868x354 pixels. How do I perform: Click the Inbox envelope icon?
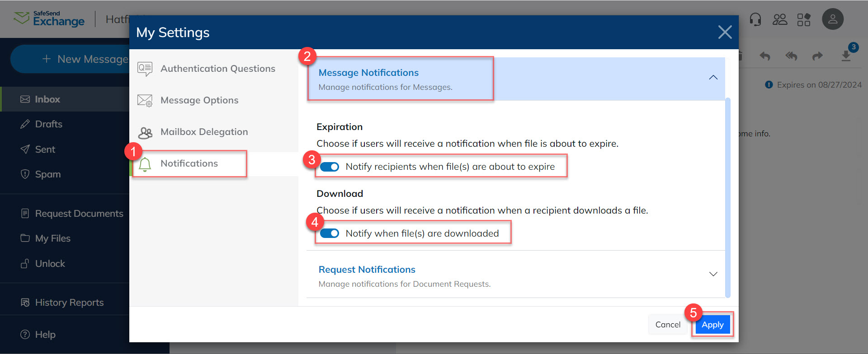(25, 99)
